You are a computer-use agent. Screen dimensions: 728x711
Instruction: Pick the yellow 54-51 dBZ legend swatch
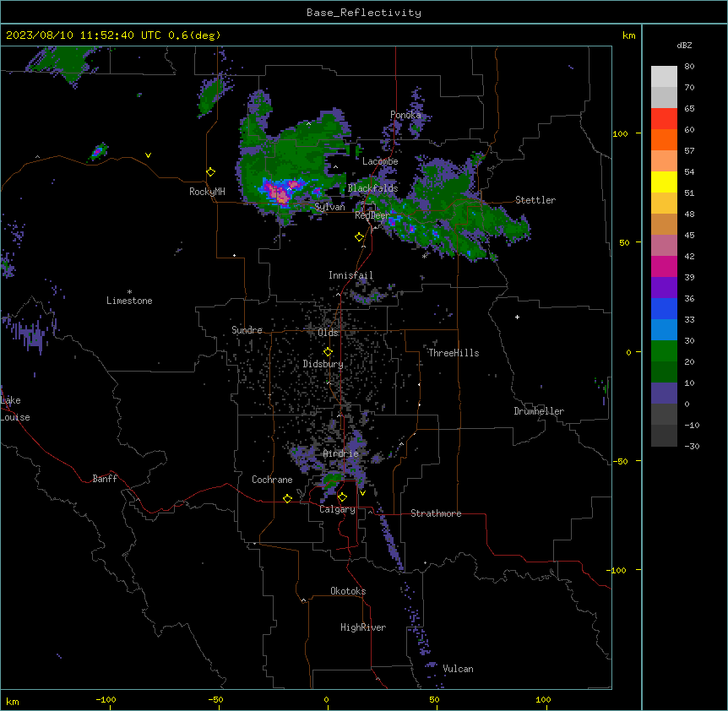664,182
